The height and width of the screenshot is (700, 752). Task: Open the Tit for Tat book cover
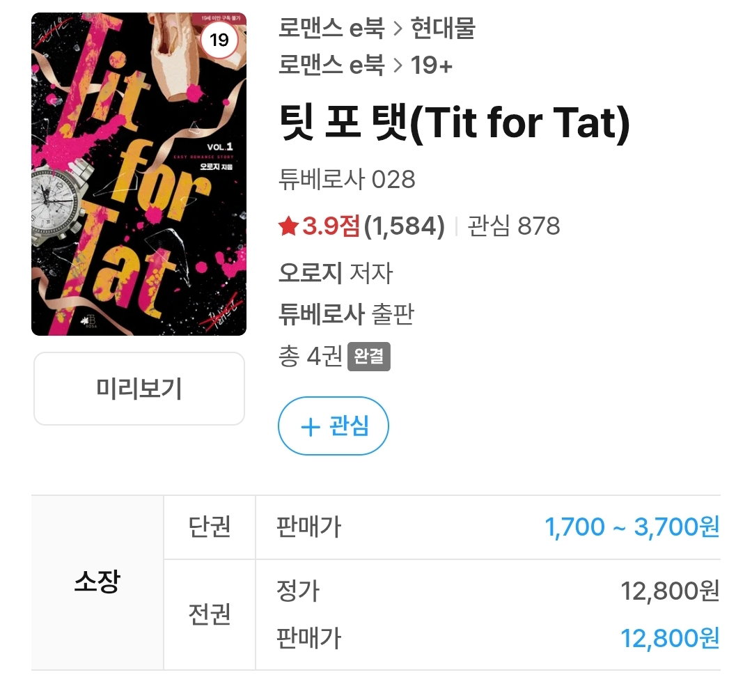point(139,174)
